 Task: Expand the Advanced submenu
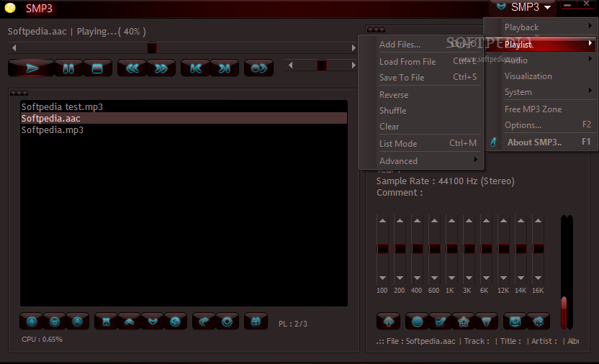coord(420,161)
